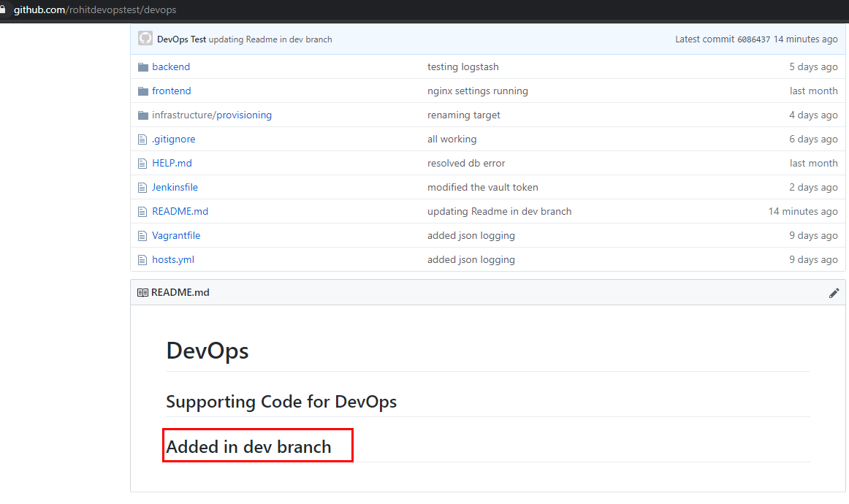Click '9 days ago' on Vagrantfile row

pos(813,235)
